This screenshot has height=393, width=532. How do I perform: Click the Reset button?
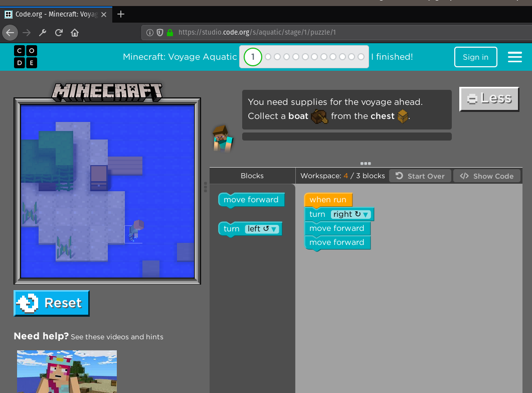tap(52, 303)
